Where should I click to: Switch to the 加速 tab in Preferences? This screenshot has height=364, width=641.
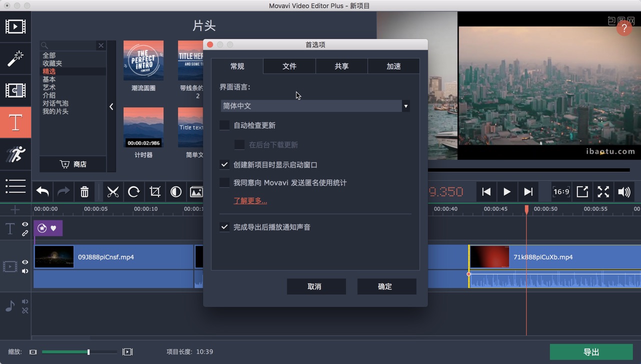(393, 65)
